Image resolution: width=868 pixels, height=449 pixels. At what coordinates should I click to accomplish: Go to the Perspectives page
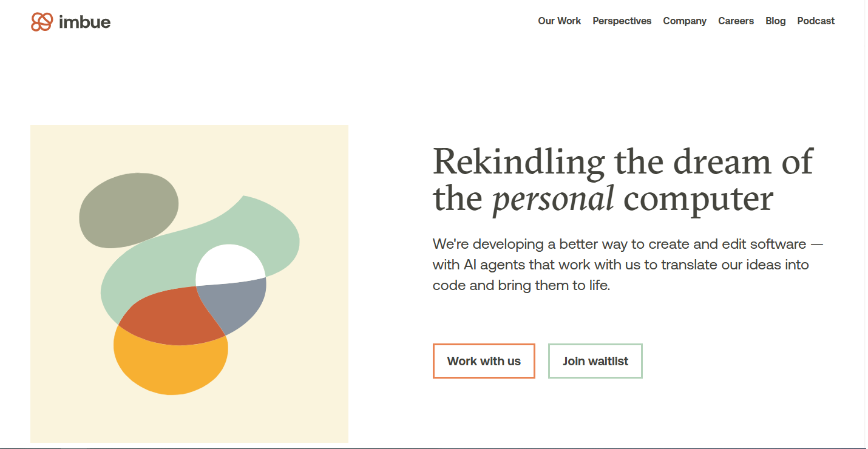(622, 21)
